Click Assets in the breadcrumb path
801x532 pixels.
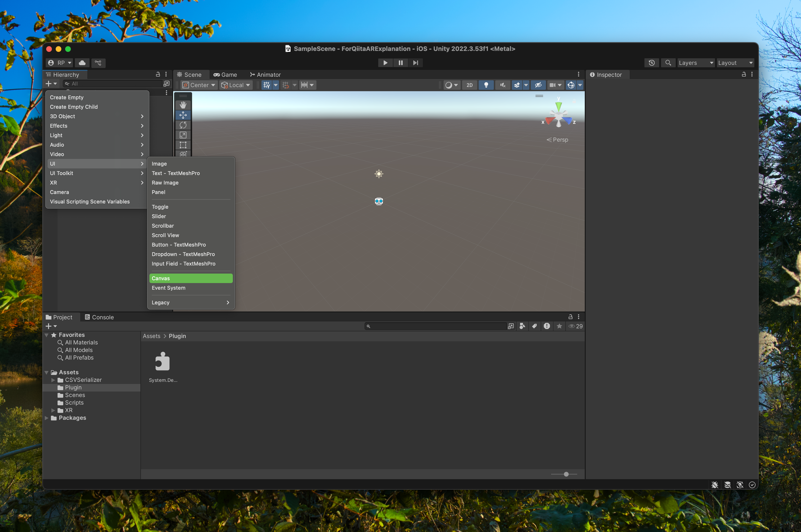pos(151,336)
